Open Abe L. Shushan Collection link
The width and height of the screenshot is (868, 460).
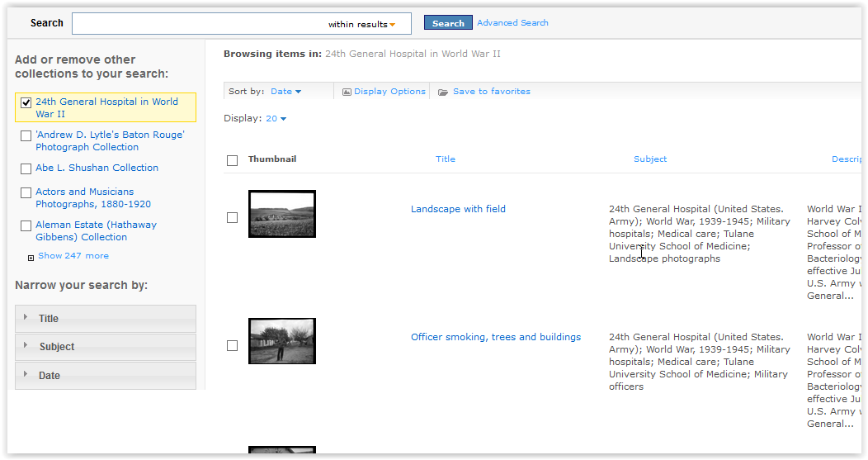tap(97, 168)
